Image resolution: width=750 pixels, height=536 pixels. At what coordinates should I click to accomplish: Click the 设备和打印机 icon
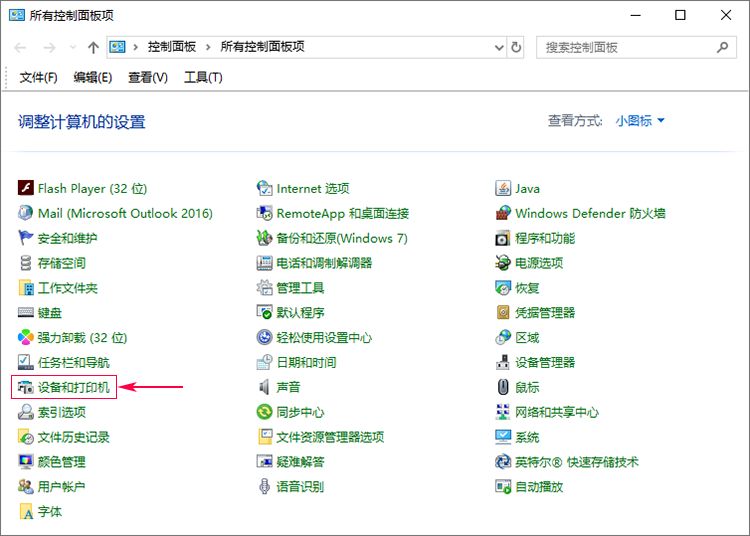coord(25,387)
